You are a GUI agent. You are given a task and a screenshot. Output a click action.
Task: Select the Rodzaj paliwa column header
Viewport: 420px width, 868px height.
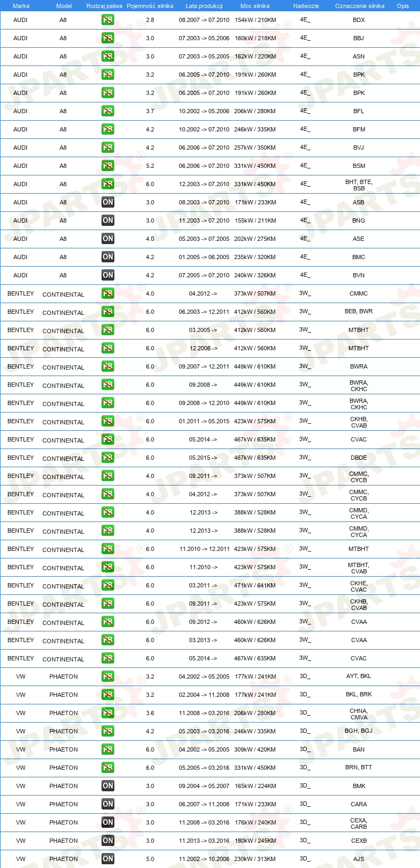(x=104, y=6)
